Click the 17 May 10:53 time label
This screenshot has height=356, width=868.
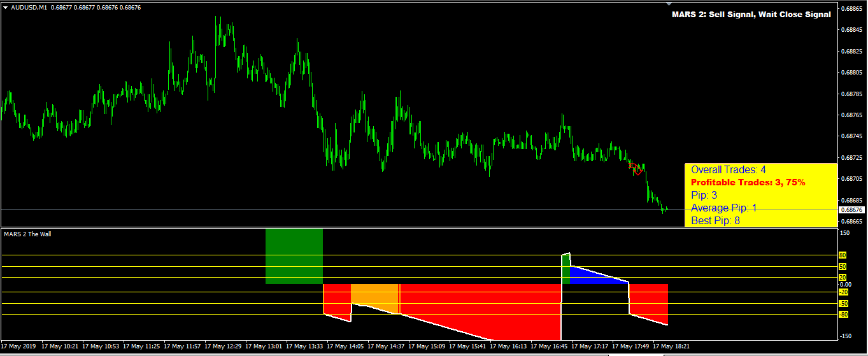click(x=101, y=346)
